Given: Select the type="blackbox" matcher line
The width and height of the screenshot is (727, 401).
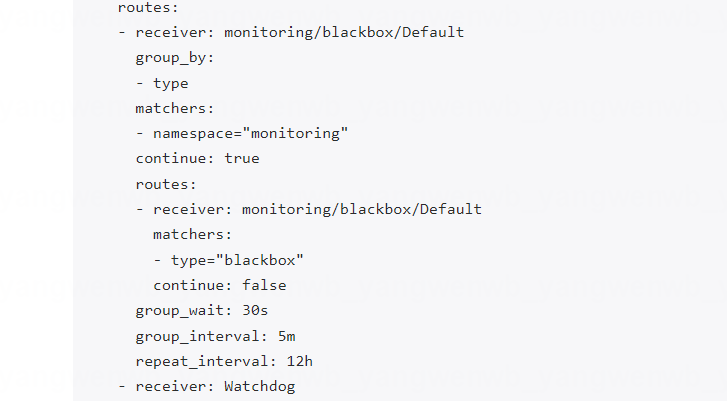Looking at the screenshot, I should (x=228, y=260).
